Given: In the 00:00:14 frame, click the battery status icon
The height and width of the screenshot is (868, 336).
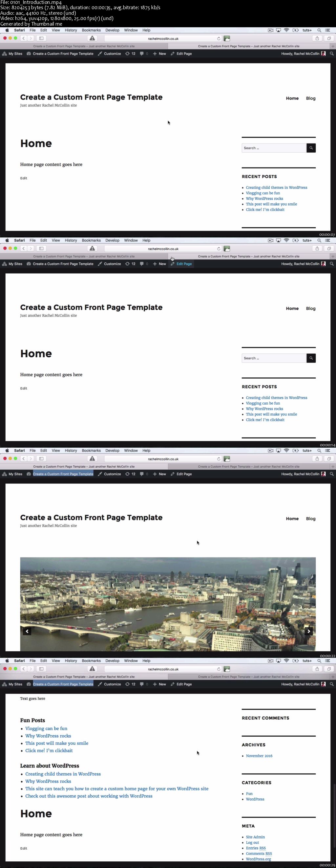Looking at the screenshot, I should coord(296,240).
